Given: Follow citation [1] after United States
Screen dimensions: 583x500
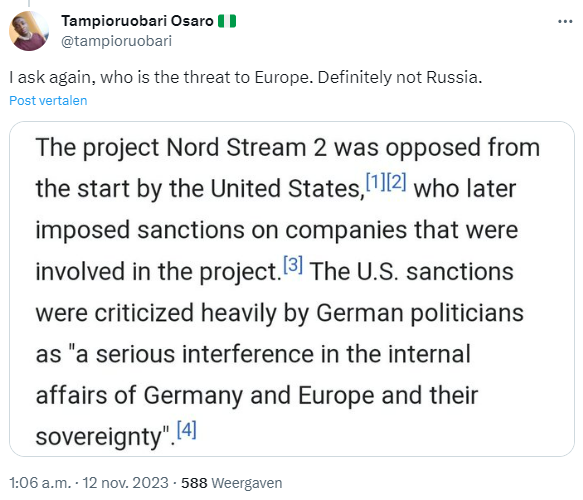Looking at the screenshot, I should point(376,182).
